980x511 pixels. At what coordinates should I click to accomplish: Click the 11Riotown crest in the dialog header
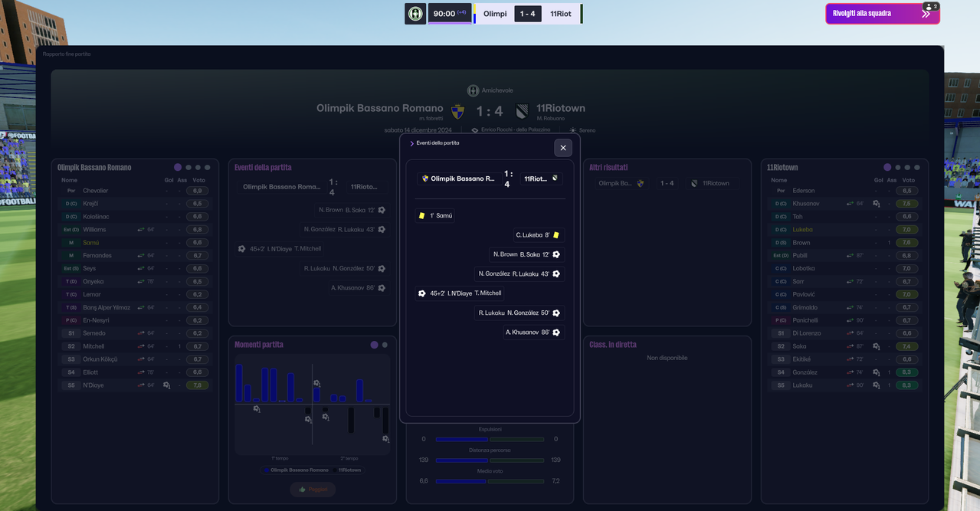pos(555,179)
